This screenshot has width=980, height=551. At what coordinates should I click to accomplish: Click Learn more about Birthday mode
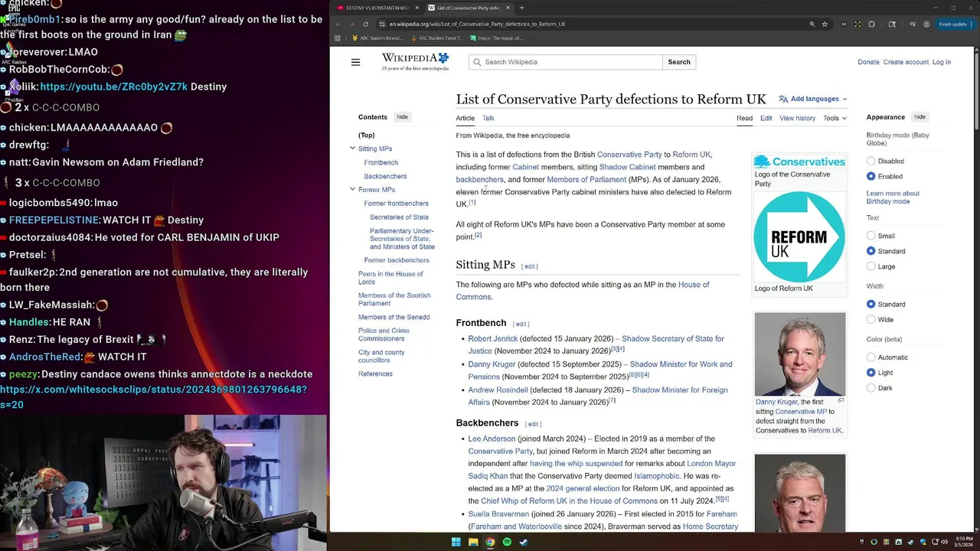893,197
